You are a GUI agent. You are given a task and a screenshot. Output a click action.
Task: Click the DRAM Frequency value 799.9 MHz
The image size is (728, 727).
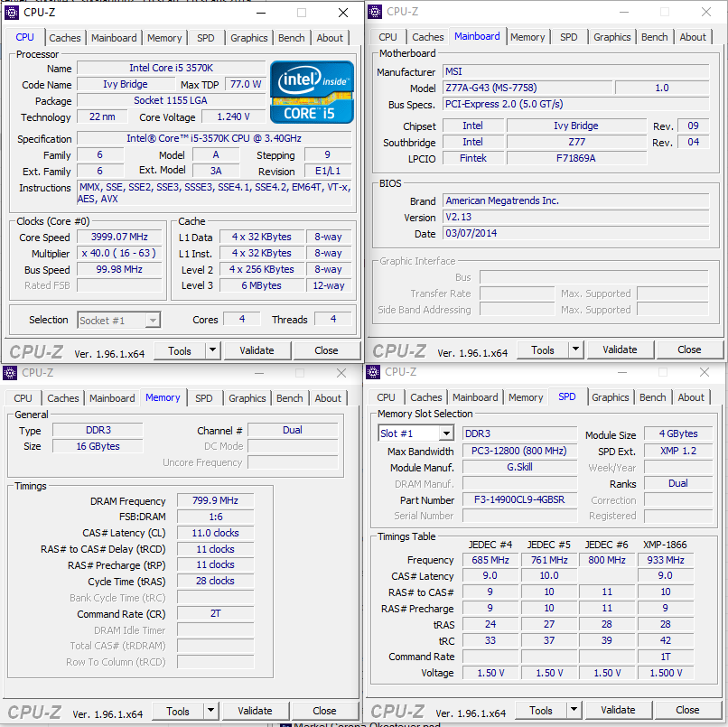(x=216, y=500)
